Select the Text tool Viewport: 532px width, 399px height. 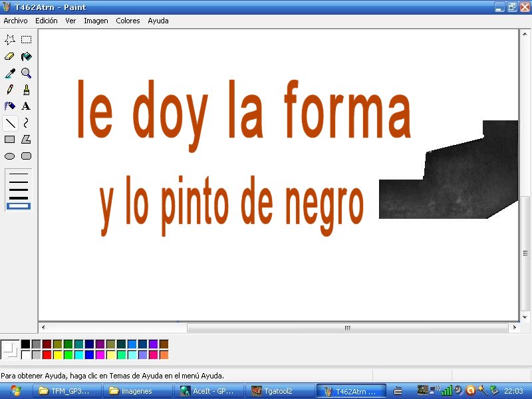pos(26,106)
